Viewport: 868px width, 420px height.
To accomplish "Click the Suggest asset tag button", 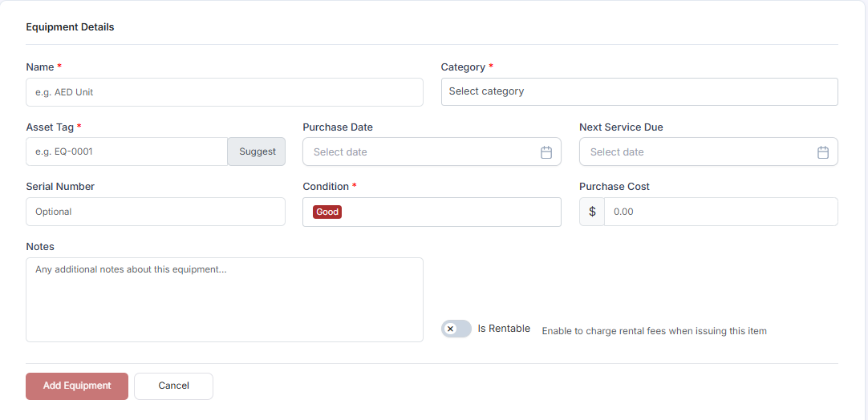I will coord(258,151).
